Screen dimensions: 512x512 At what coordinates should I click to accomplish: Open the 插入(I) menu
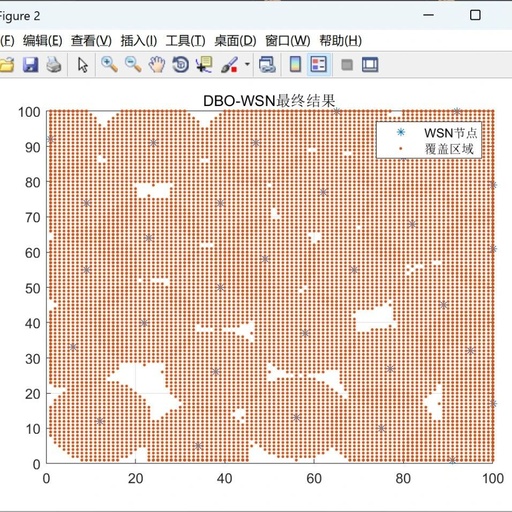[x=139, y=41]
